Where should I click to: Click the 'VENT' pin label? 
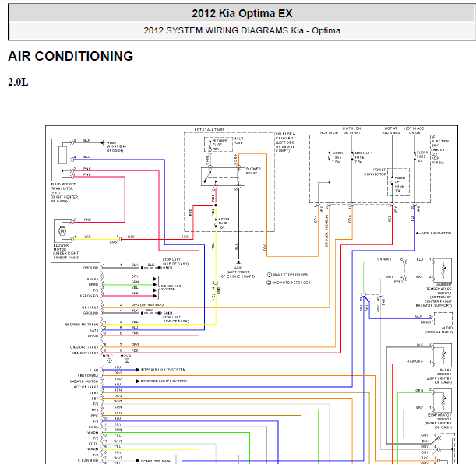(x=93, y=392)
